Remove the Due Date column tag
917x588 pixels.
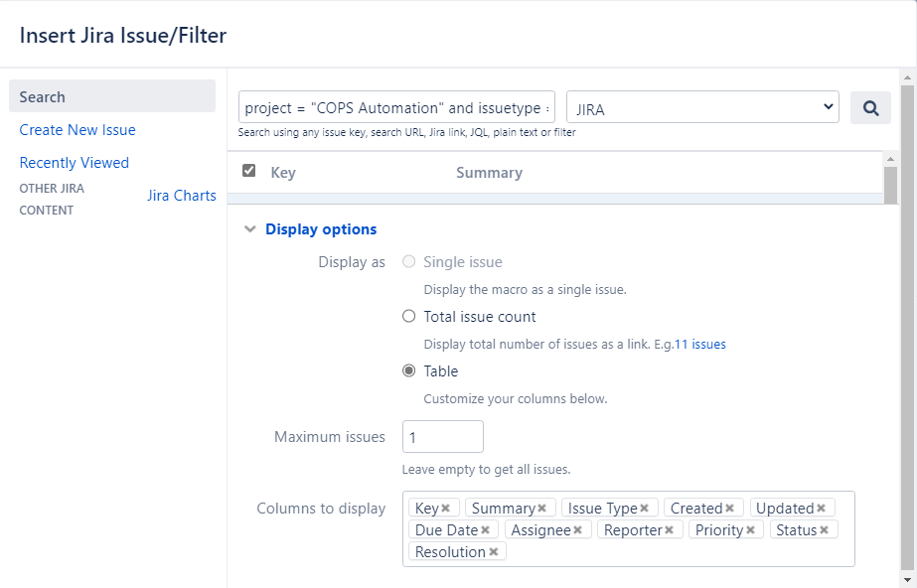pyautogui.click(x=486, y=530)
